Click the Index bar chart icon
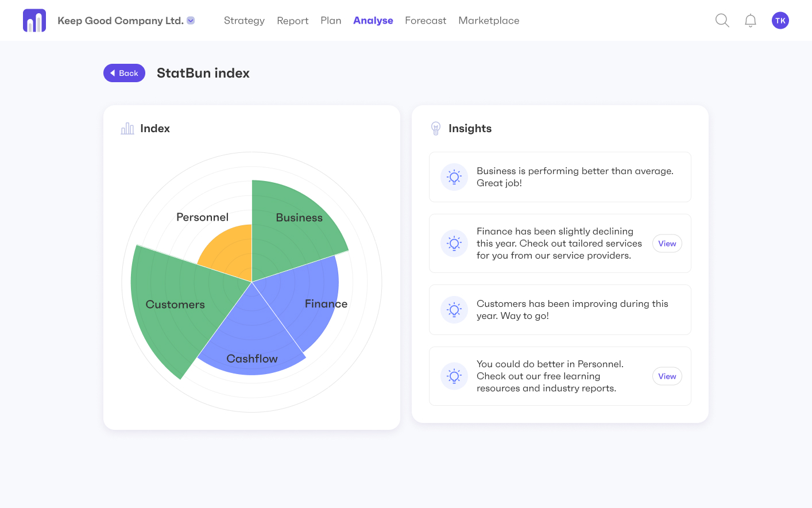 coord(127,129)
